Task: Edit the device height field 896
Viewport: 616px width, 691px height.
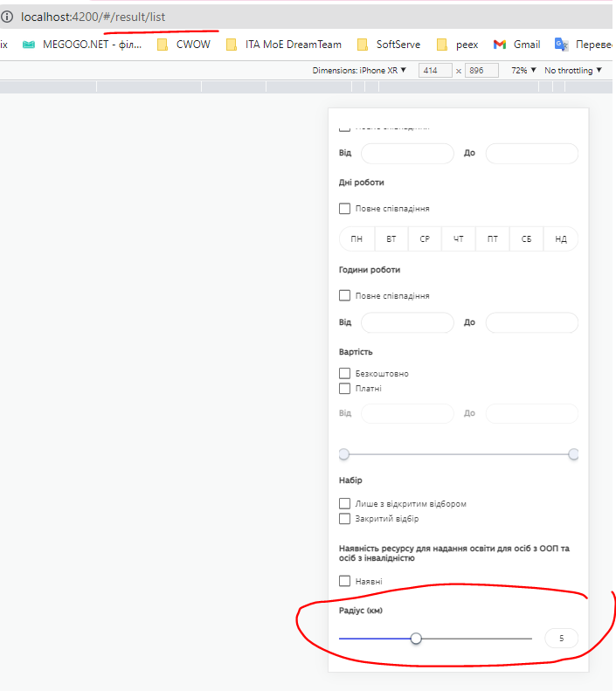Action: coord(481,71)
